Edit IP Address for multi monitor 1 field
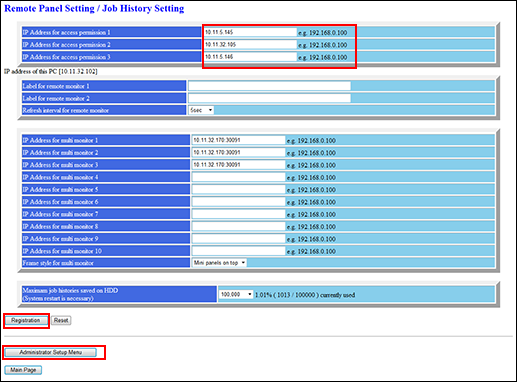 (239, 140)
